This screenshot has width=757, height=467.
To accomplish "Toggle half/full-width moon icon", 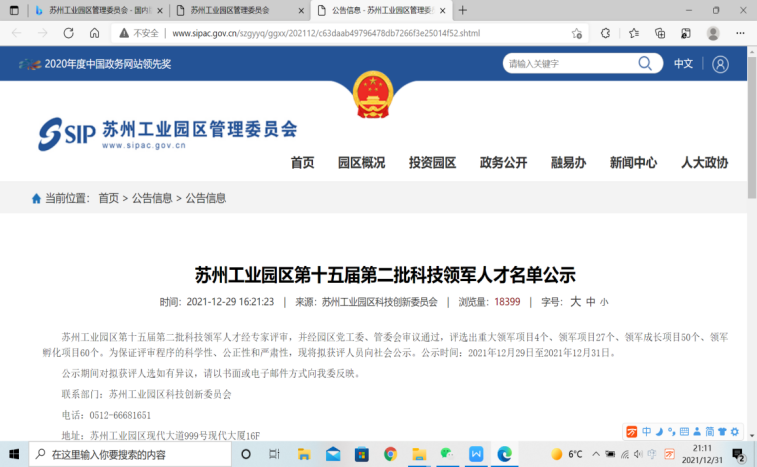I will tap(659, 431).
